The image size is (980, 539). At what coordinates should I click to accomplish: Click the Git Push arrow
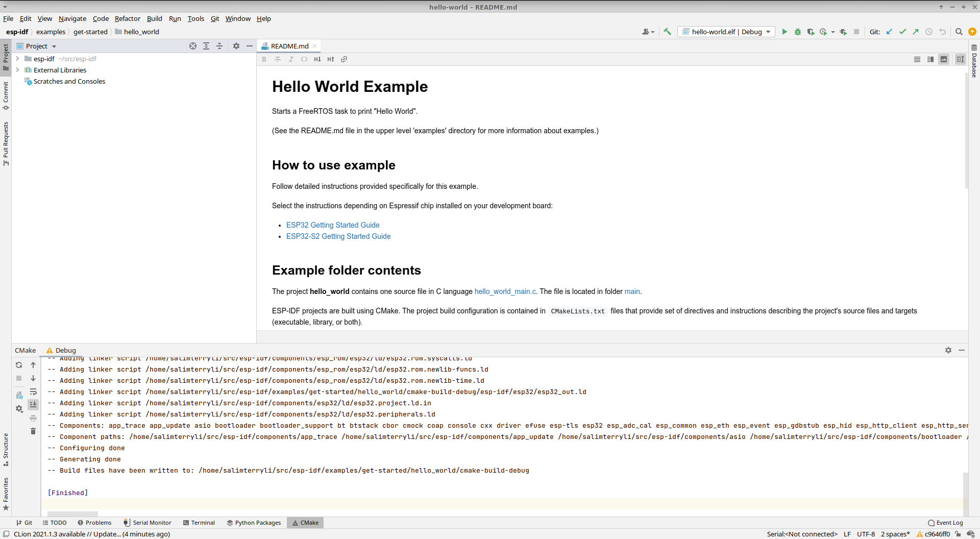click(916, 32)
